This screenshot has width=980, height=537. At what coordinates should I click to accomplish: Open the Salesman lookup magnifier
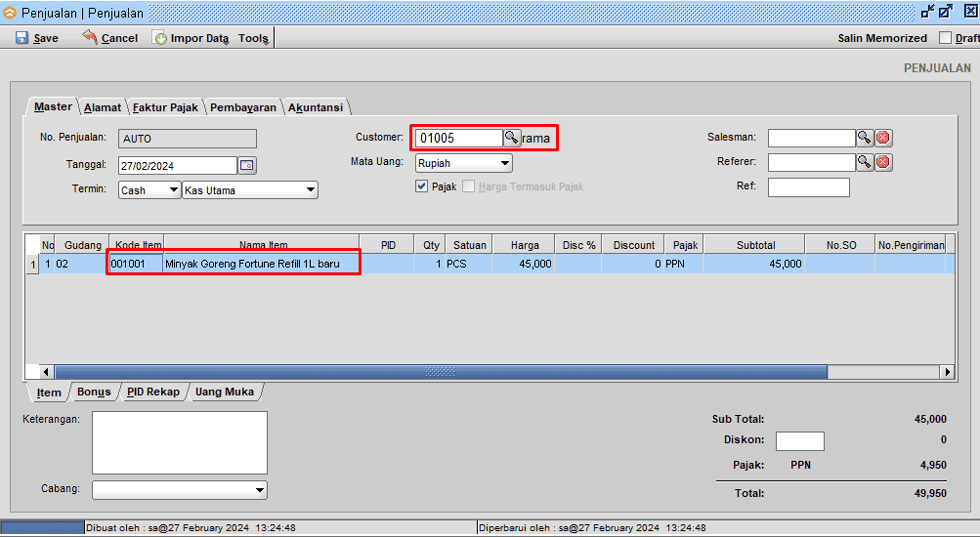(x=865, y=138)
